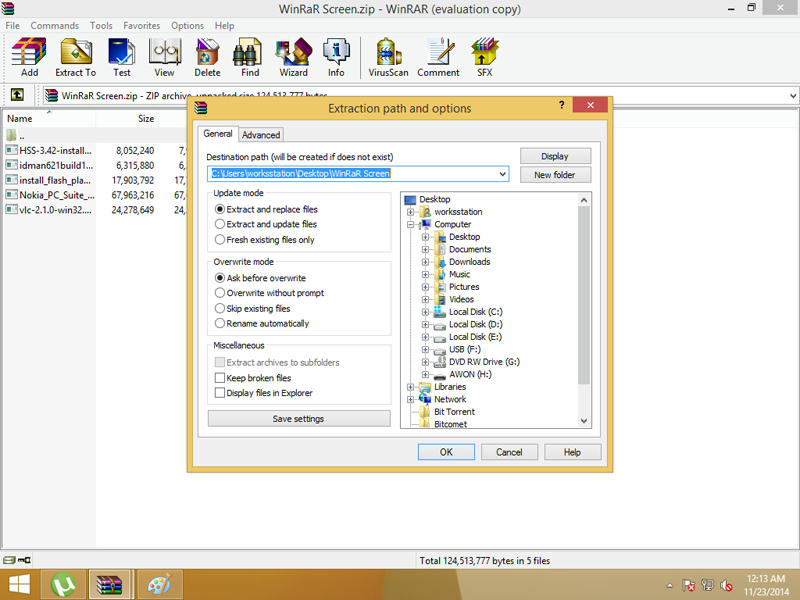800x600 pixels.
Task: Select the Nokia_PC_Suite file icon
Action: coord(11,194)
